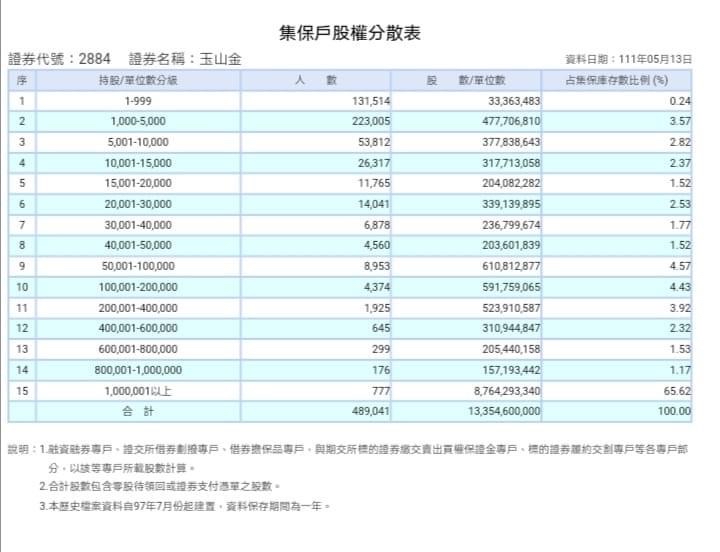The width and height of the screenshot is (720, 552).
Task: Select the 65.62 percentage cell
Action: pos(677,390)
